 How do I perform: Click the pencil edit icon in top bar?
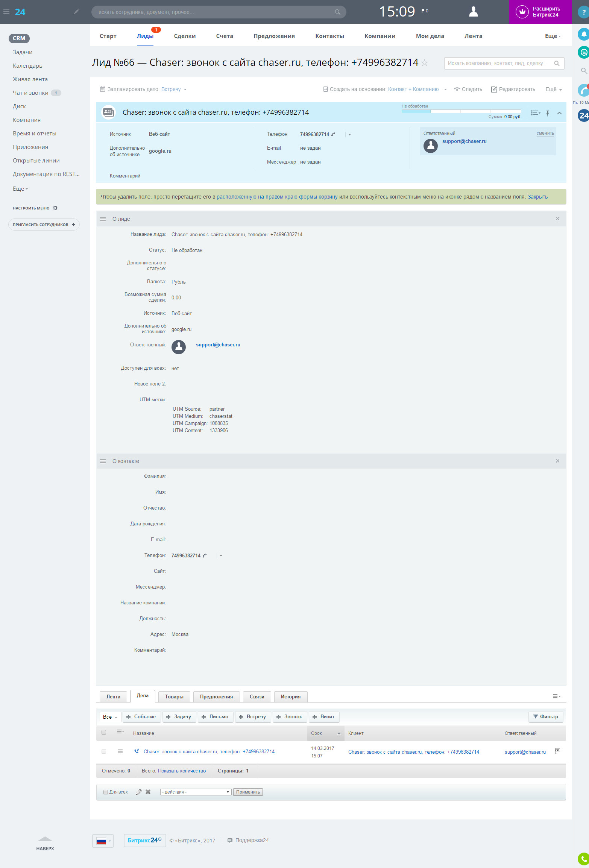click(77, 12)
